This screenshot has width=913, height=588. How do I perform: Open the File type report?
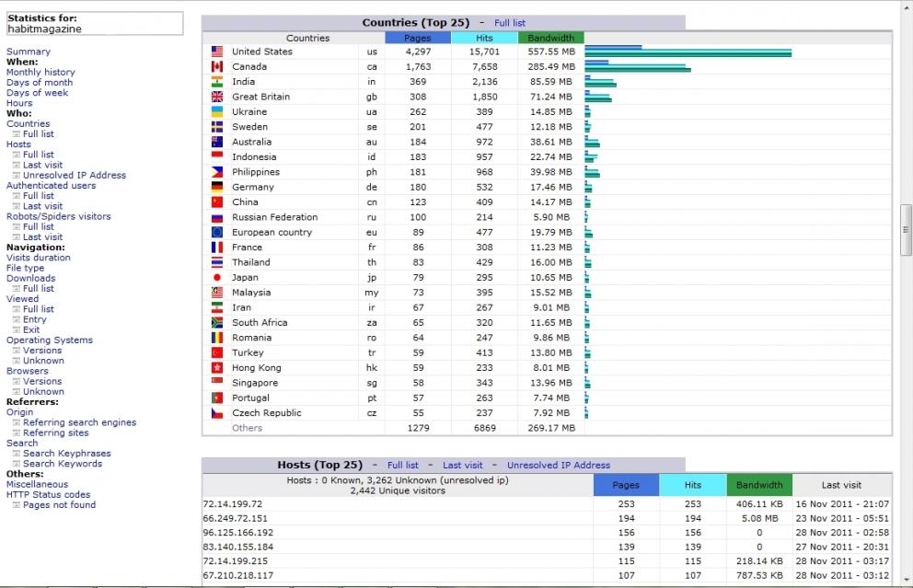pos(25,268)
